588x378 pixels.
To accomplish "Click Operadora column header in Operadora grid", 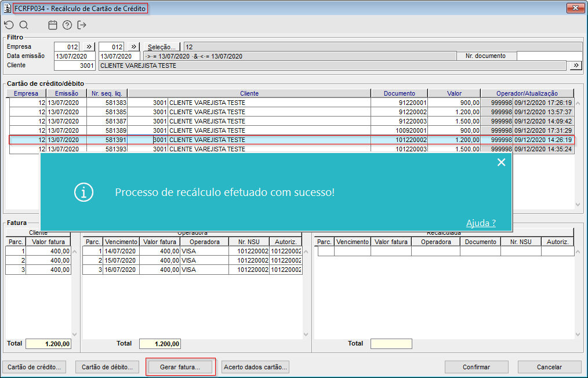I will pyautogui.click(x=204, y=242).
